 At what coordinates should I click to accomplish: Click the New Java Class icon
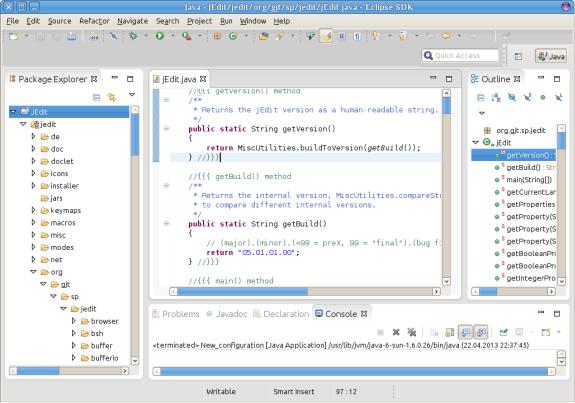[x=233, y=36]
